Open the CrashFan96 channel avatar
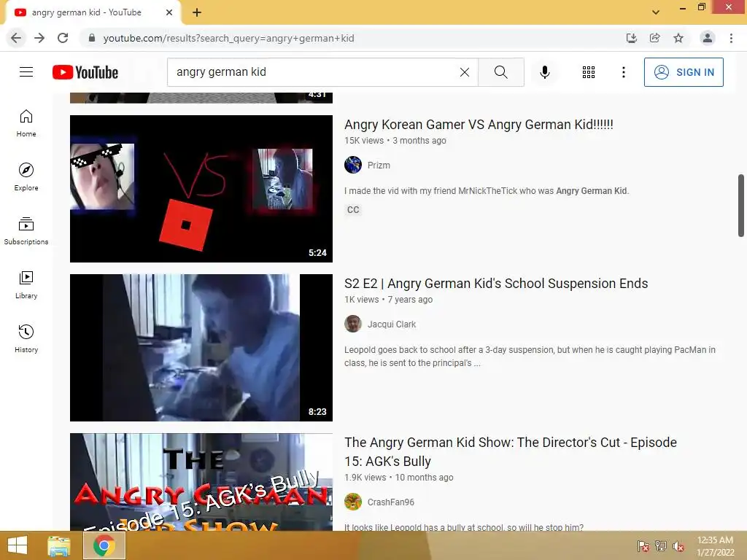This screenshot has height=560, width=747. click(x=353, y=502)
